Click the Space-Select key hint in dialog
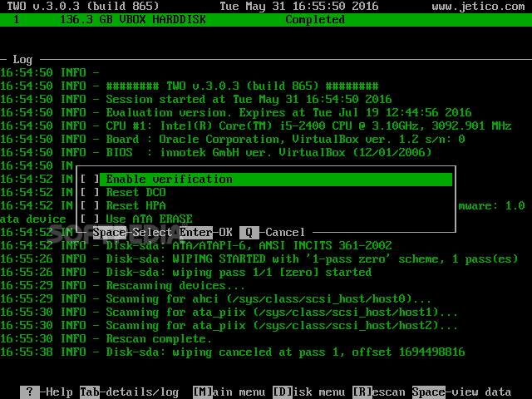Screen dimensions: 532x399 pos(132,233)
